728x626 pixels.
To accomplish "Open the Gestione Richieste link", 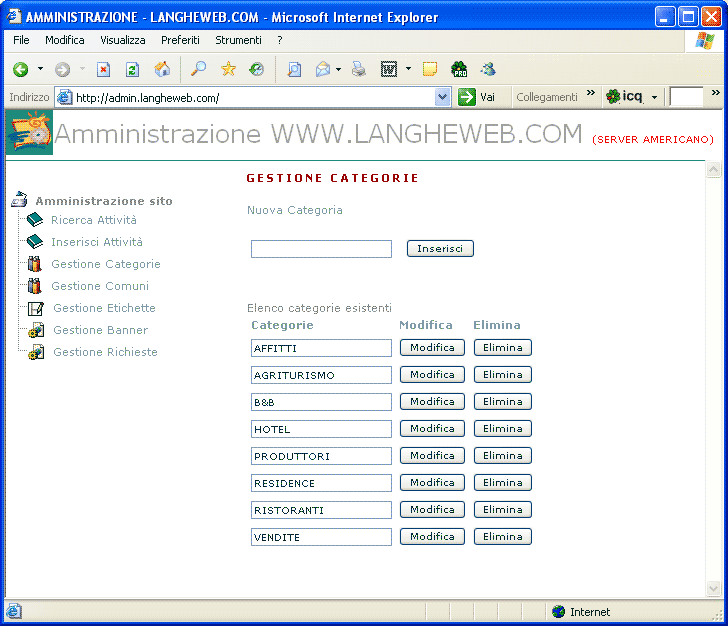I will pos(105,352).
